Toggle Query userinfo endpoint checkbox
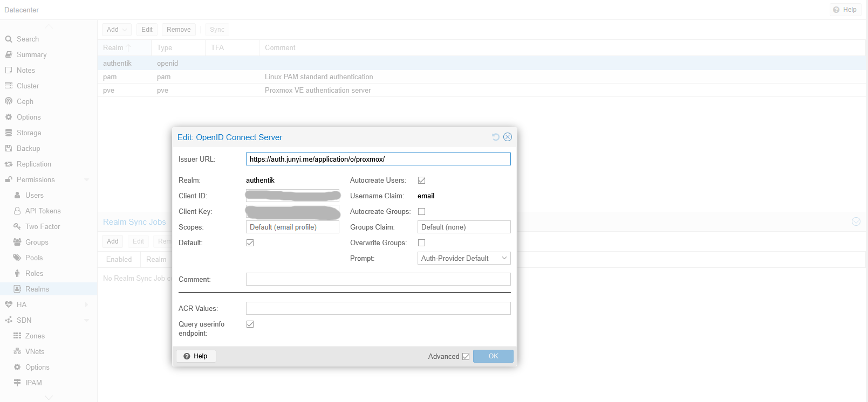868x402 pixels. pyautogui.click(x=250, y=324)
